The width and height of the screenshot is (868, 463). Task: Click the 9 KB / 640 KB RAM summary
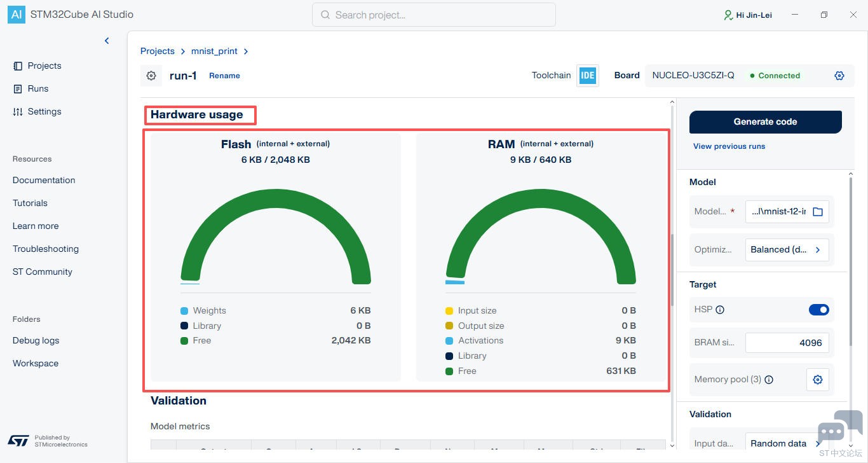coord(541,160)
